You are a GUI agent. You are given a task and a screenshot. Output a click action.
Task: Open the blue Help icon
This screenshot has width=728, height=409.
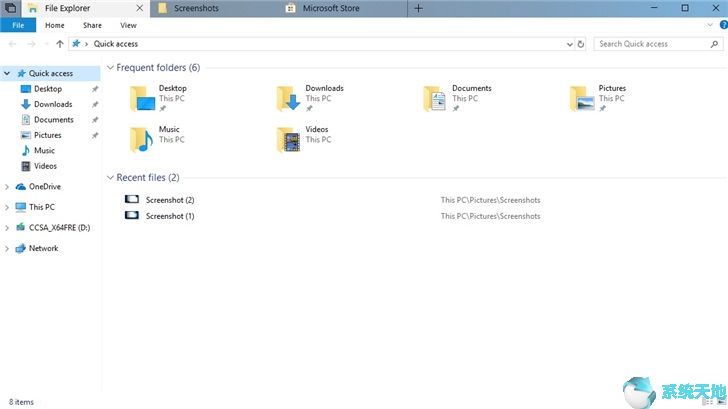click(x=723, y=25)
